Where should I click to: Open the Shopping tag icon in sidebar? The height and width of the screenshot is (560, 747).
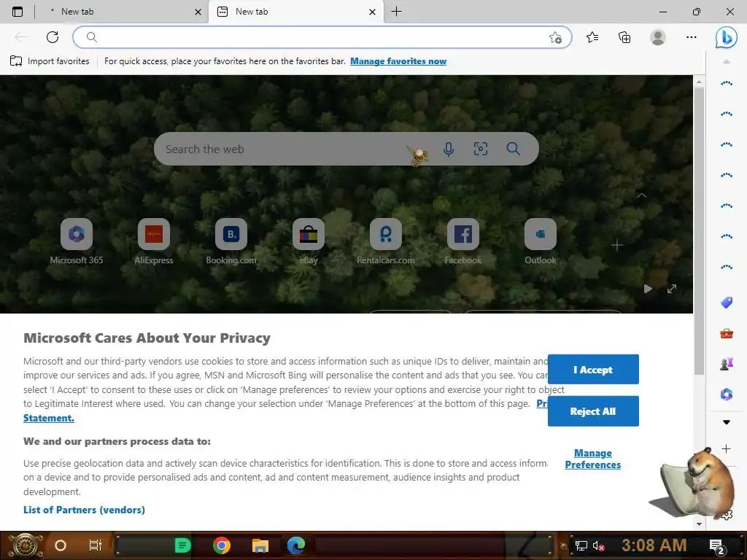coord(726,303)
